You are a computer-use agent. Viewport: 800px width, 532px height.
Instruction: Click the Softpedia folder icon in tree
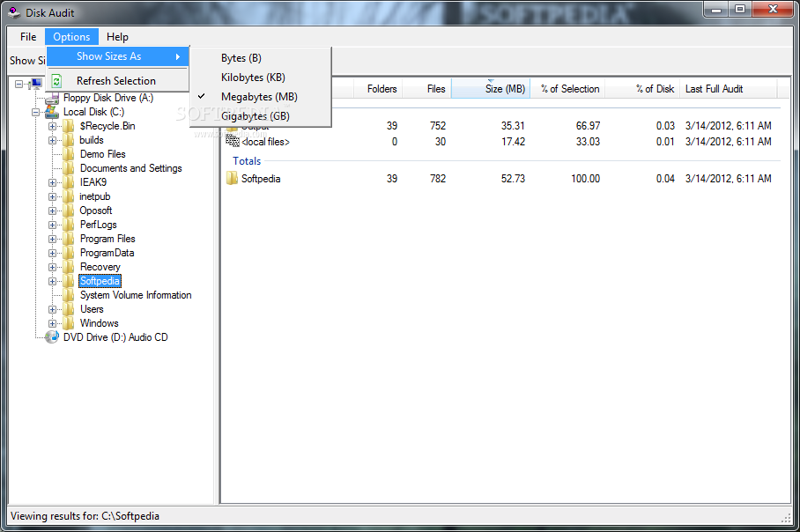[x=69, y=281]
